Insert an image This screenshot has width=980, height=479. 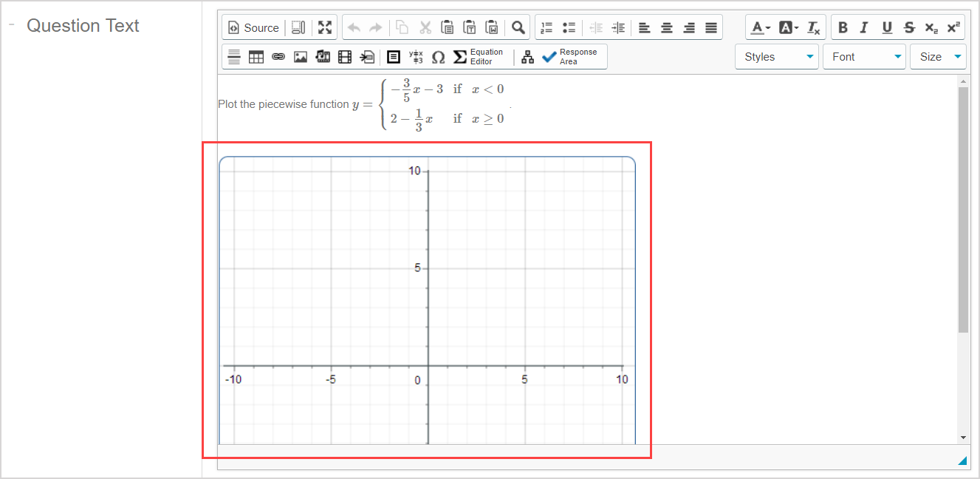pyautogui.click(x=301, y=56)
